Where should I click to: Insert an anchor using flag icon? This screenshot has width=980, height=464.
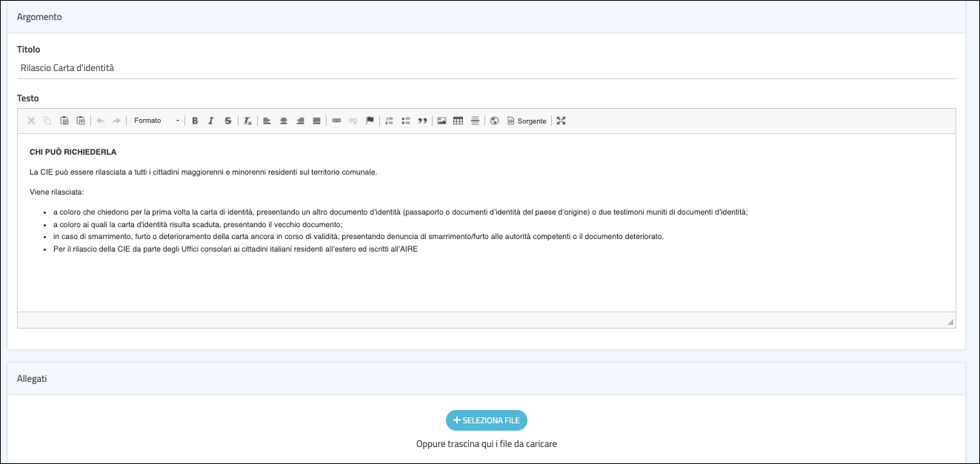click(370, 121)
